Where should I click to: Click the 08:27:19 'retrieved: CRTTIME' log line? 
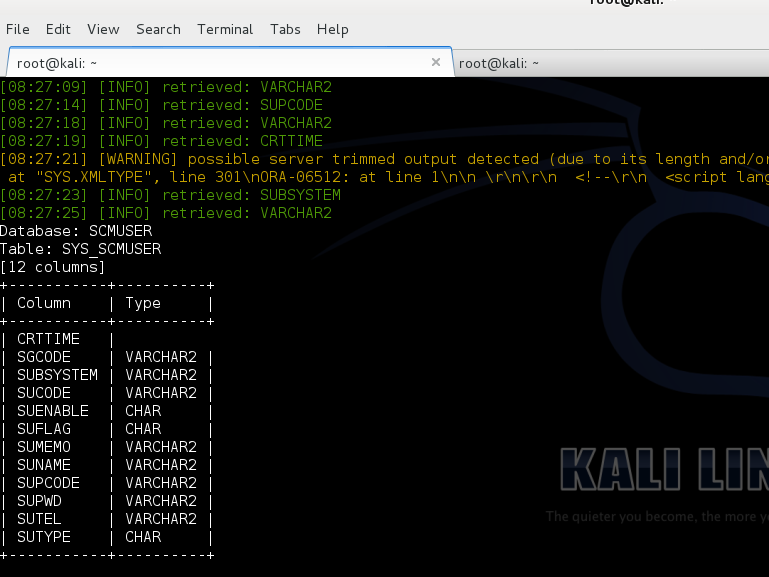[161, 141]
